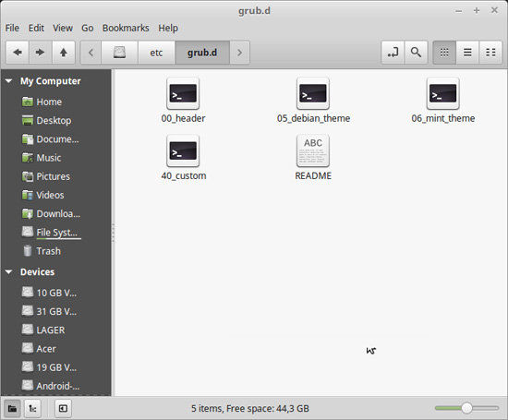Go back with the left arrow button
This screenshot has width=508, height=420.
18,53
